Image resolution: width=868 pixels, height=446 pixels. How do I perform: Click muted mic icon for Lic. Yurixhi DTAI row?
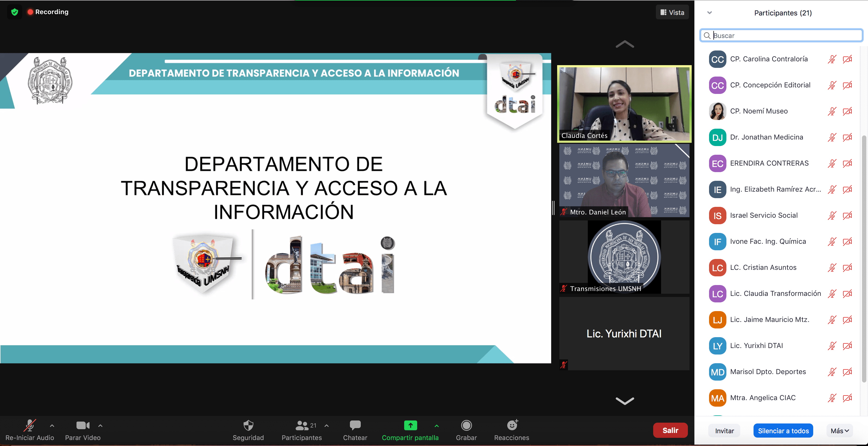pos(832,346)
